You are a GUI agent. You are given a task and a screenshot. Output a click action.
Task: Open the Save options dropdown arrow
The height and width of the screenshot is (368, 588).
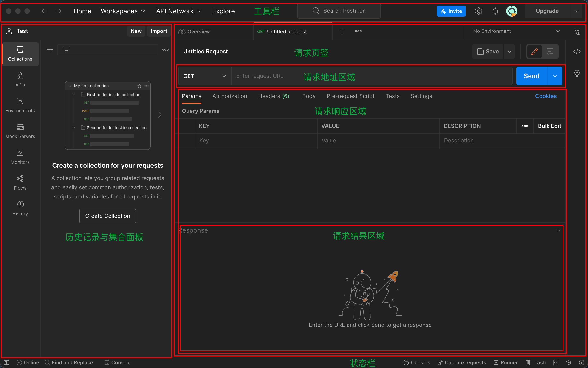point(509,51)
